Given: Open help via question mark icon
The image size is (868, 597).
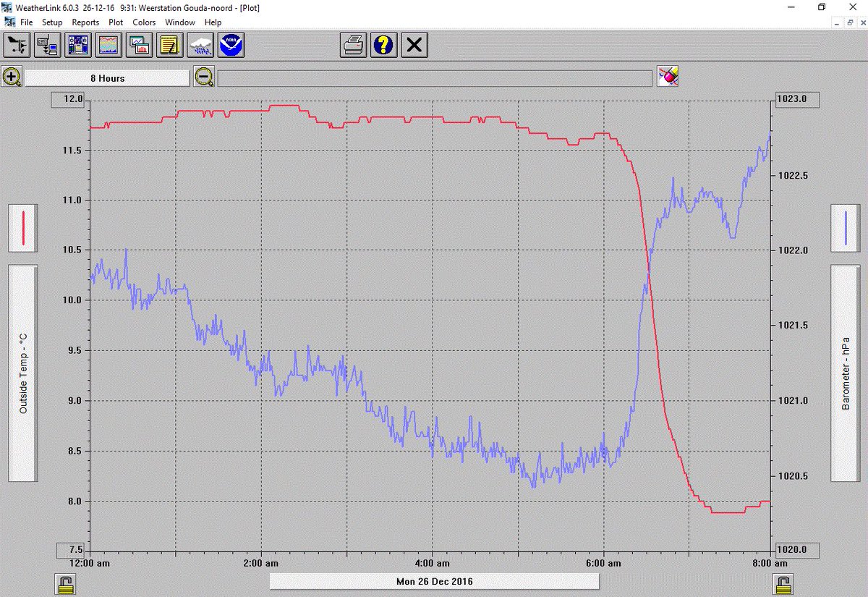Looking at the screenshot, I should coord(383,45).
